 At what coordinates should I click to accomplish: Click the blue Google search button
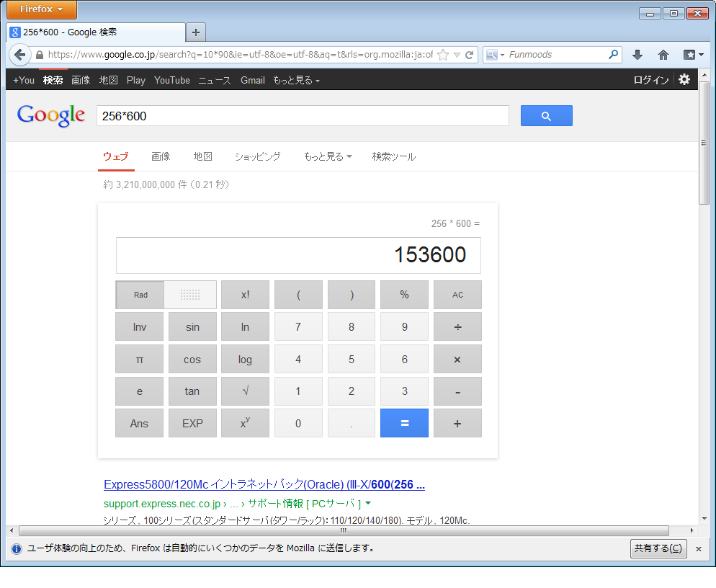coord(546,116)
